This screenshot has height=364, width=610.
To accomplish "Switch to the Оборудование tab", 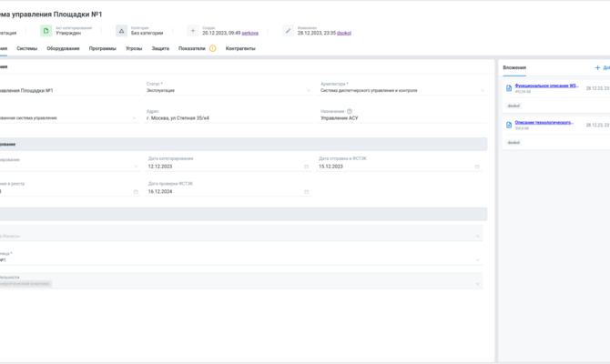I will click(63, 48).
